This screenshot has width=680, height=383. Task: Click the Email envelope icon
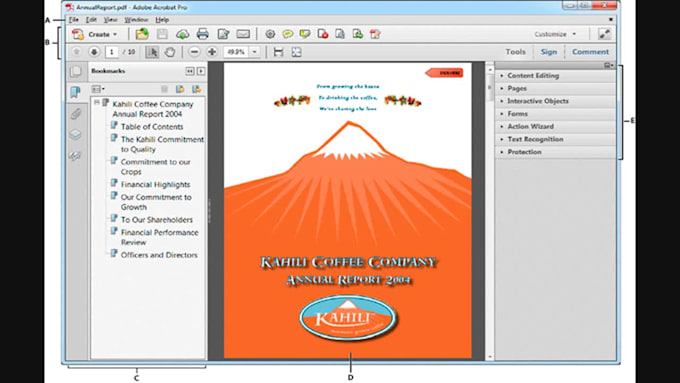point(243,34)
